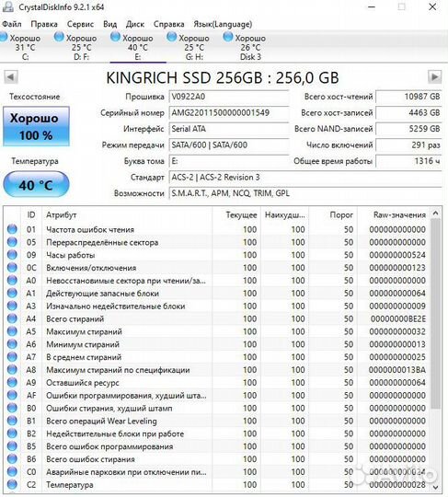
Task: Click status icon of Часы работы row
Action: tap(12, 255)
